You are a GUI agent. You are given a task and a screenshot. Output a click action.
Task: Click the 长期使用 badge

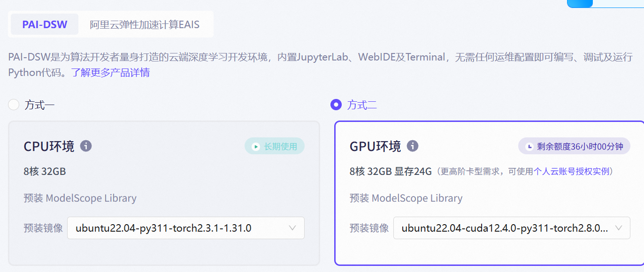pos(275,146)
